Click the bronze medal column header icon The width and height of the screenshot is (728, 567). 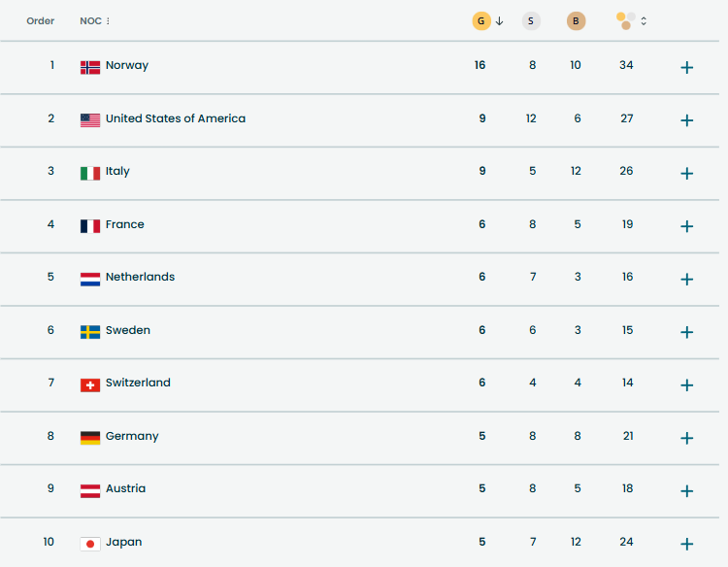577,21
